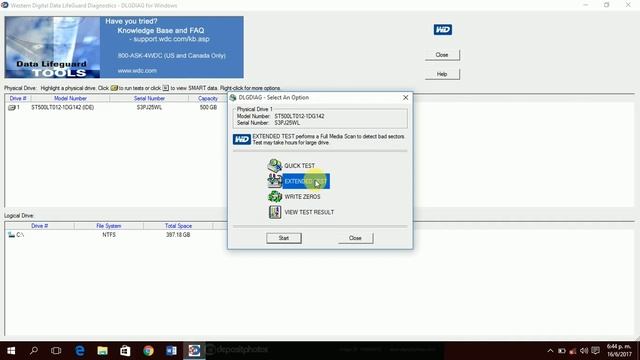
Task: Select serial number S3PJ25WL cell in list
Action: (149, 107)
